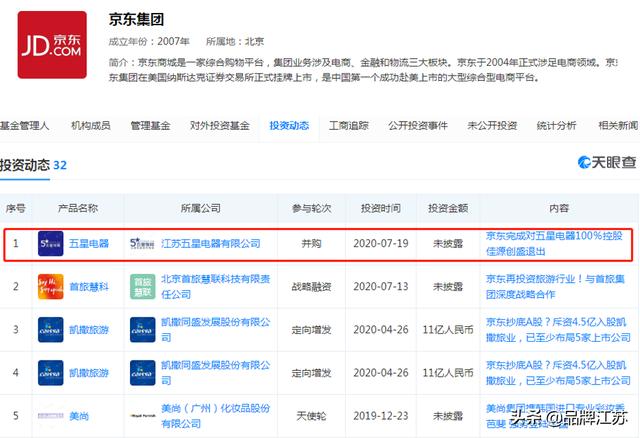Click the 天使轮 round cell
640x438 pixels.
tap(311, 416)
